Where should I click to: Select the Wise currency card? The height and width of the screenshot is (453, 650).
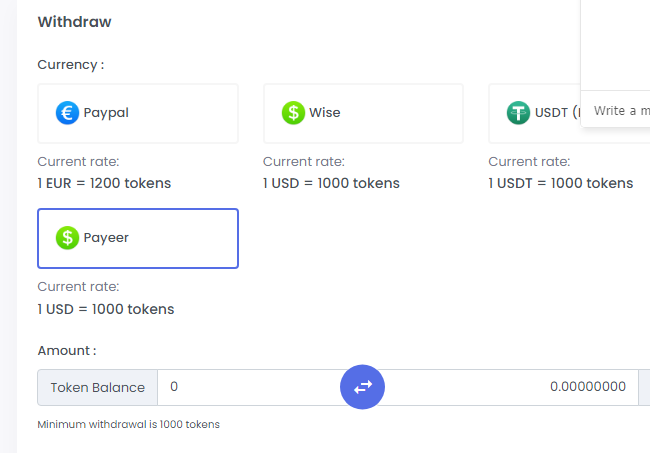363,113
